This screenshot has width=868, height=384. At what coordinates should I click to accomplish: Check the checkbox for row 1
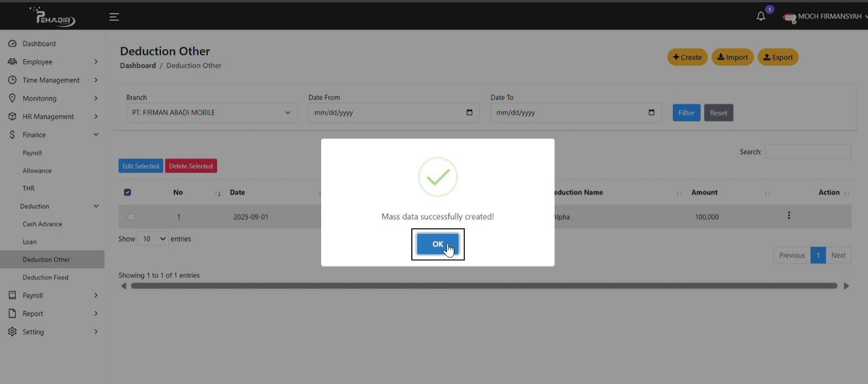tap(131, 217)
